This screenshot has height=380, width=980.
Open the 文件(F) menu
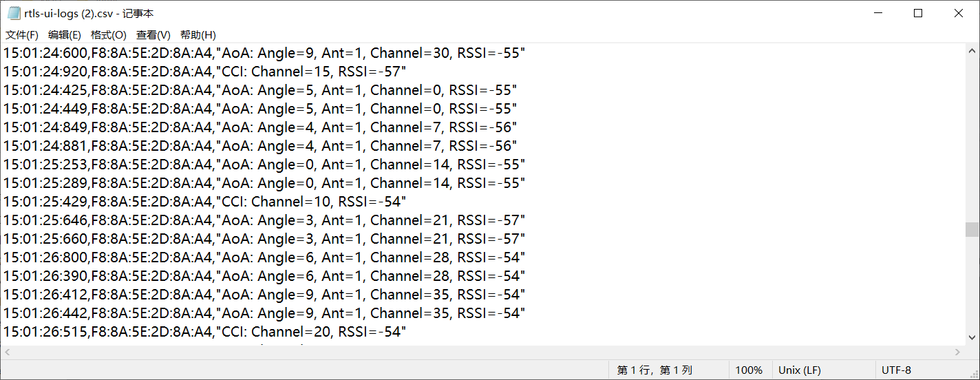[x=22, y=35]
